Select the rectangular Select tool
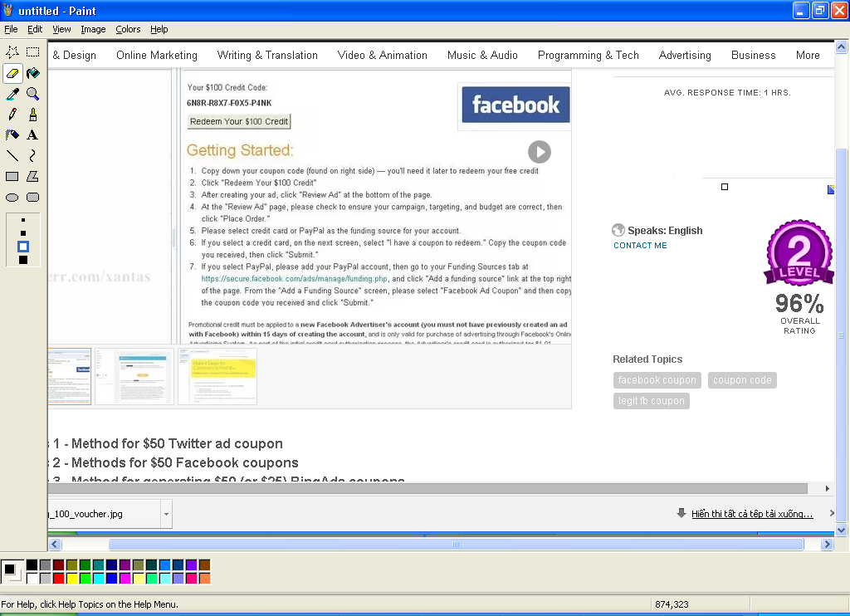Image resolution: width=850 pixels, height=616 pixels. tap(32, 52)
